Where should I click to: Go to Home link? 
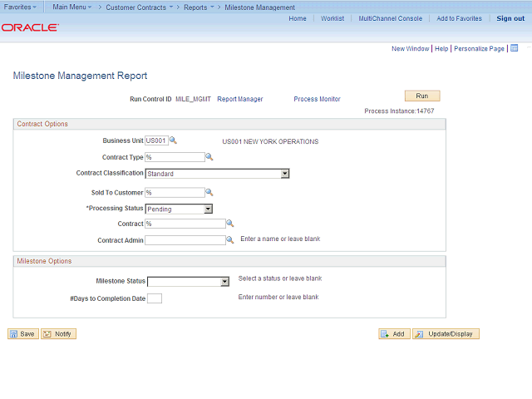pos(298,18)
